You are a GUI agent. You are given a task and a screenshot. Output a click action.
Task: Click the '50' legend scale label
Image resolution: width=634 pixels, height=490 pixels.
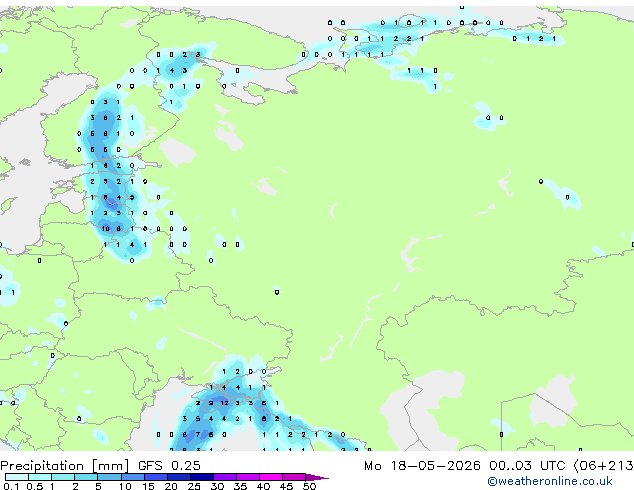point(309,486)
